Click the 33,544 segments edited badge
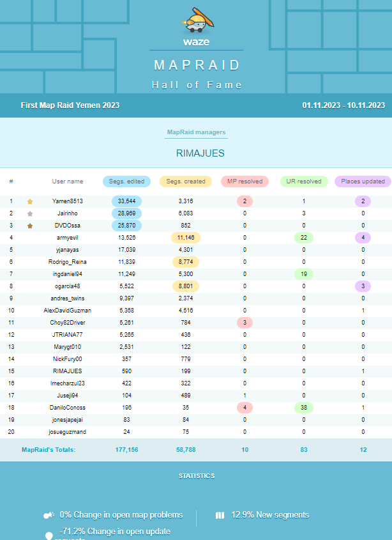Viewport: 392px width, 540px height. point(126,201)
